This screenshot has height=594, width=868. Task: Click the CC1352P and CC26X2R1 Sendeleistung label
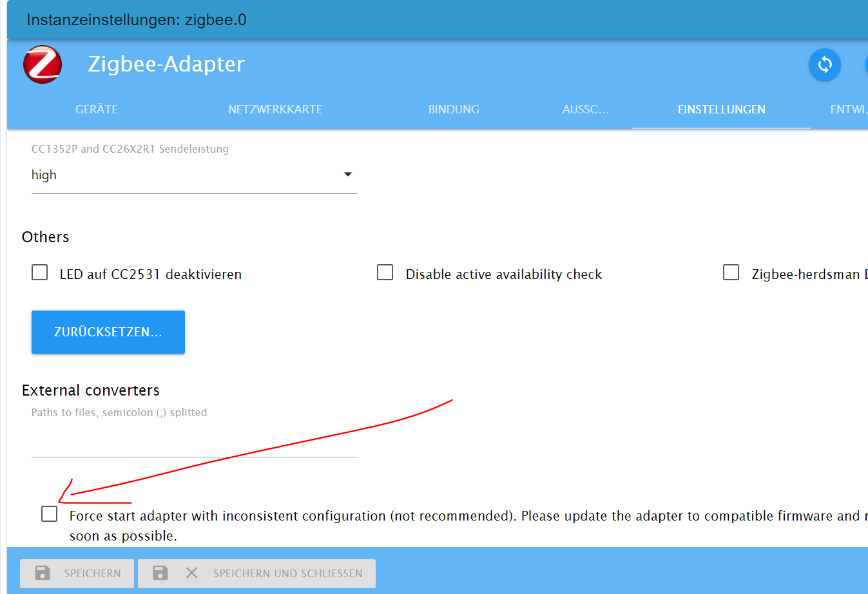point(130,149)
